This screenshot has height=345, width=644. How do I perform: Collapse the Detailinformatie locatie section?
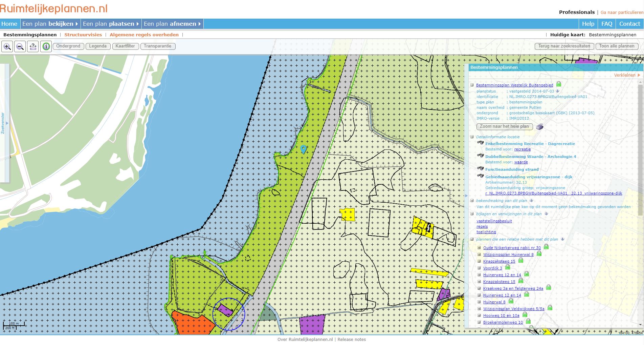click(472, 137)
